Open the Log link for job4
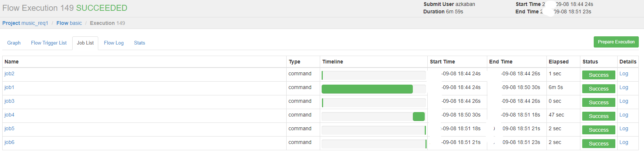 pyautogui.click(x=624, y=115)
